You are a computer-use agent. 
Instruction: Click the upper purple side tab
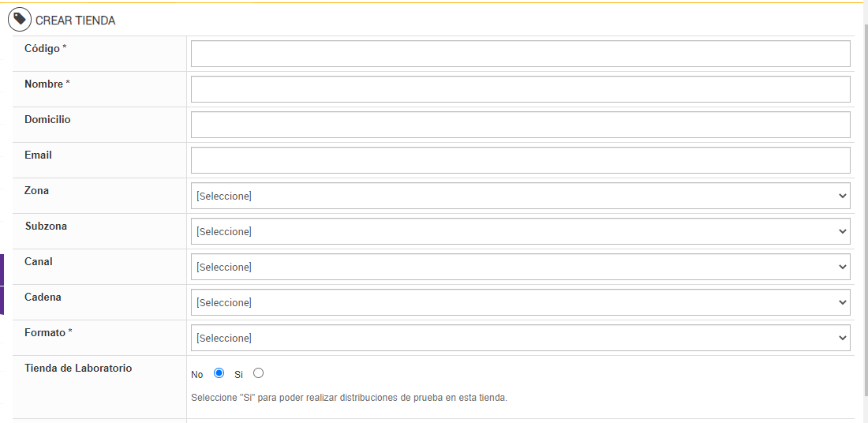[2, 269]
